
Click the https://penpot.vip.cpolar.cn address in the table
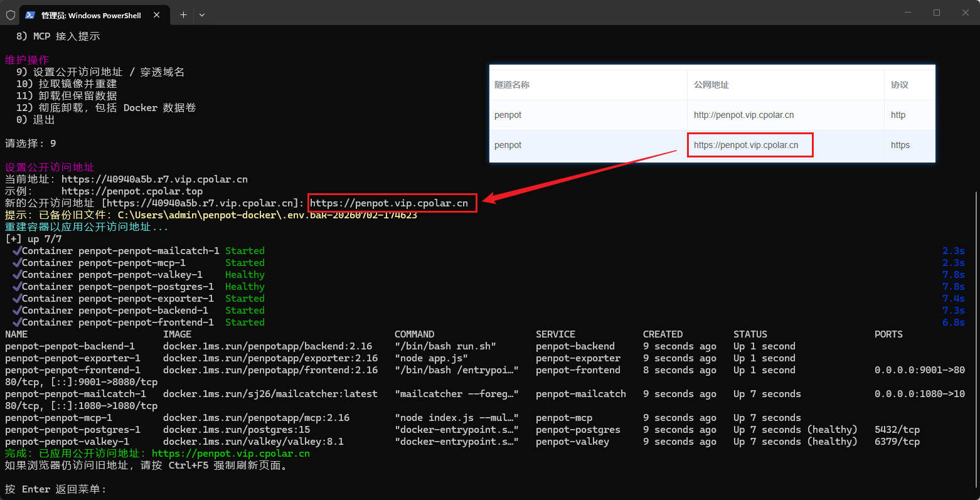[746, 145]
